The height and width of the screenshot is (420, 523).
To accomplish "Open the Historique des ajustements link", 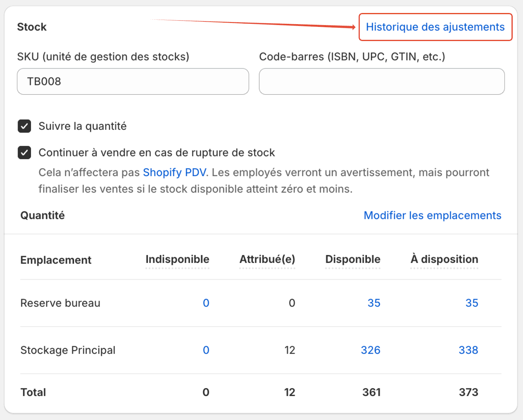I will pos(435,27).
